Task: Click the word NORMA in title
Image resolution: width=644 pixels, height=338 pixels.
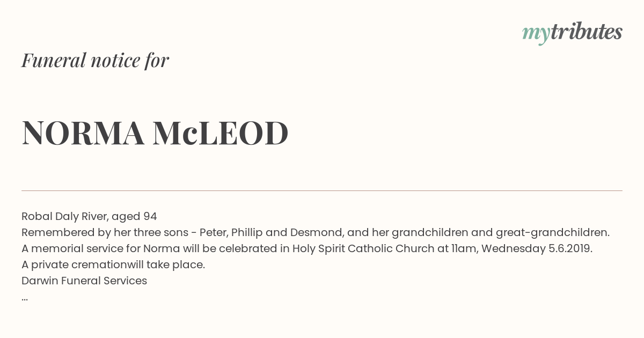Action: click(x=83, y=133)
